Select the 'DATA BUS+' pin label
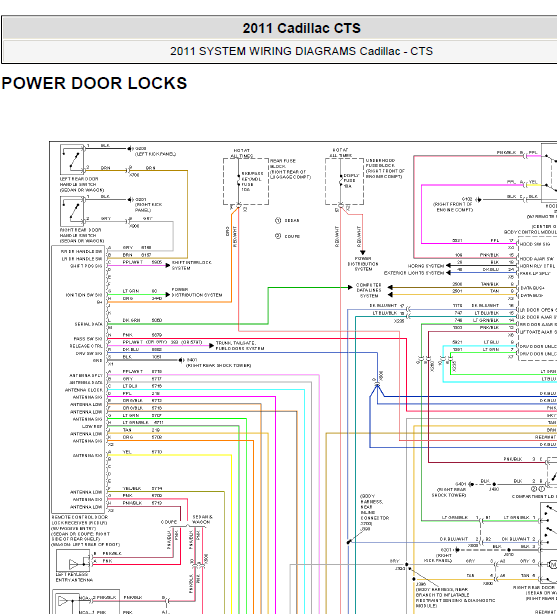Image resolution: width=557 pixels, height=614 pixels. pyautogui.click(x=532, y=288)
